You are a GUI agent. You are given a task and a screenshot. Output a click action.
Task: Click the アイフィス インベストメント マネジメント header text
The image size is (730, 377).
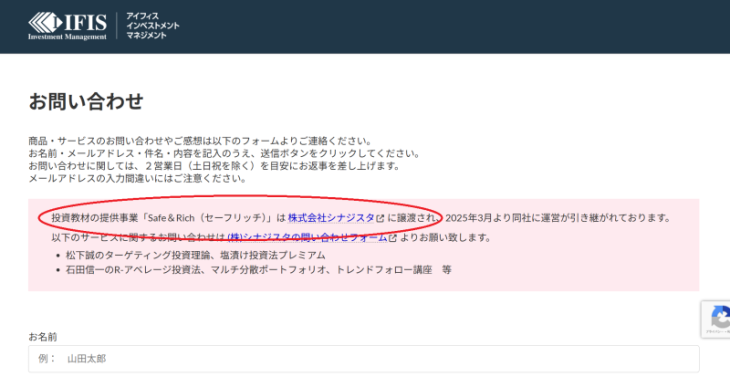coord(153,26)
